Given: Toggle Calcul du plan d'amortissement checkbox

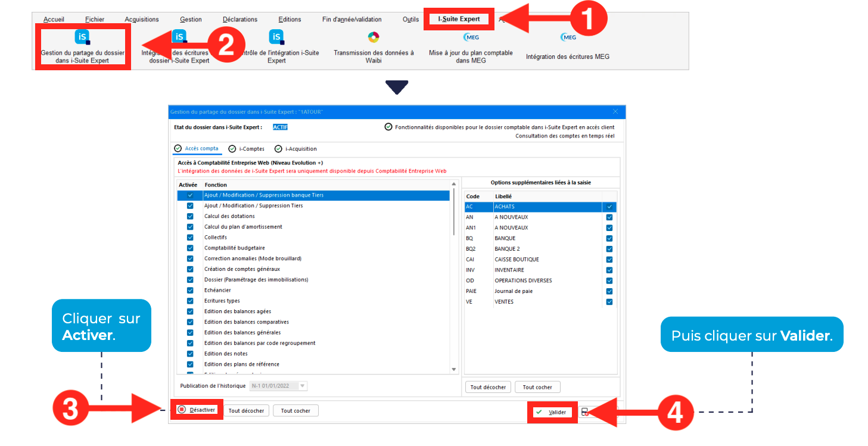Looking at the screenshot, I should [x=190, y=227].
